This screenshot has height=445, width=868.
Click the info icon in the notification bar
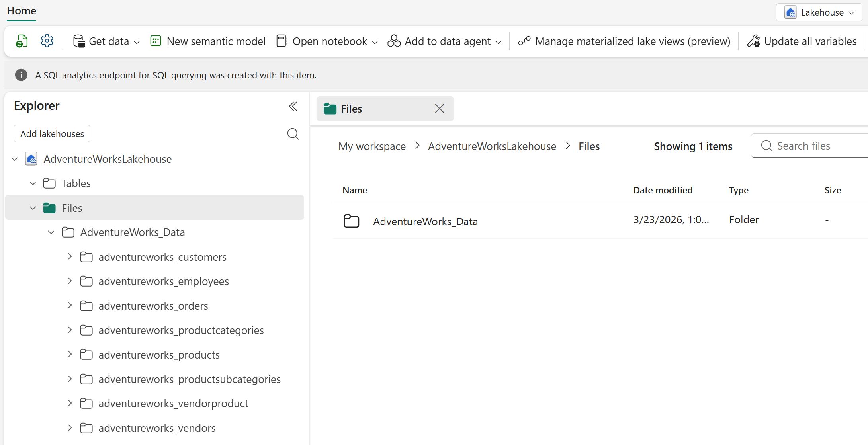(x=21, y=75)
